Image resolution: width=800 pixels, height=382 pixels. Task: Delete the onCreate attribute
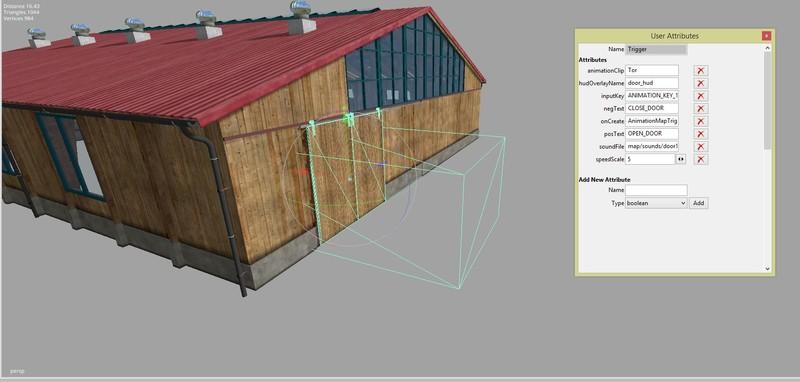(701, 121)
